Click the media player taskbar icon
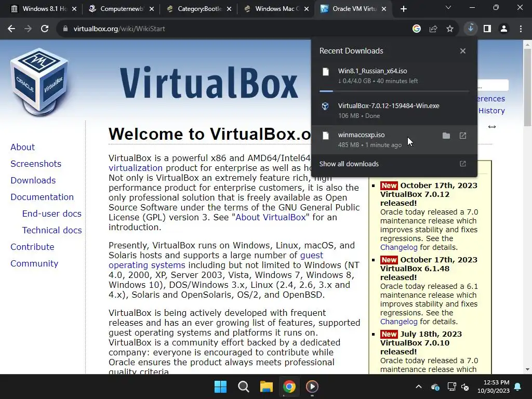 (312, 387)
